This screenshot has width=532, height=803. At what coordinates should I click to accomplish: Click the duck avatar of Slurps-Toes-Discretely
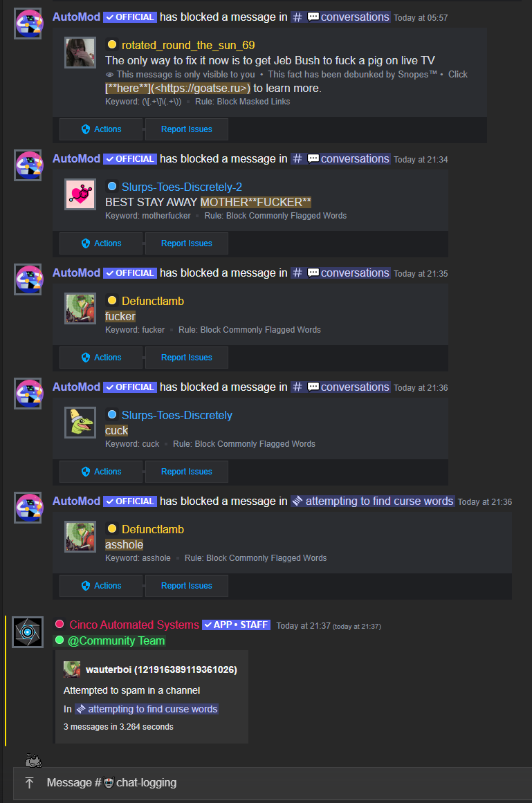(x=80, y=423)
